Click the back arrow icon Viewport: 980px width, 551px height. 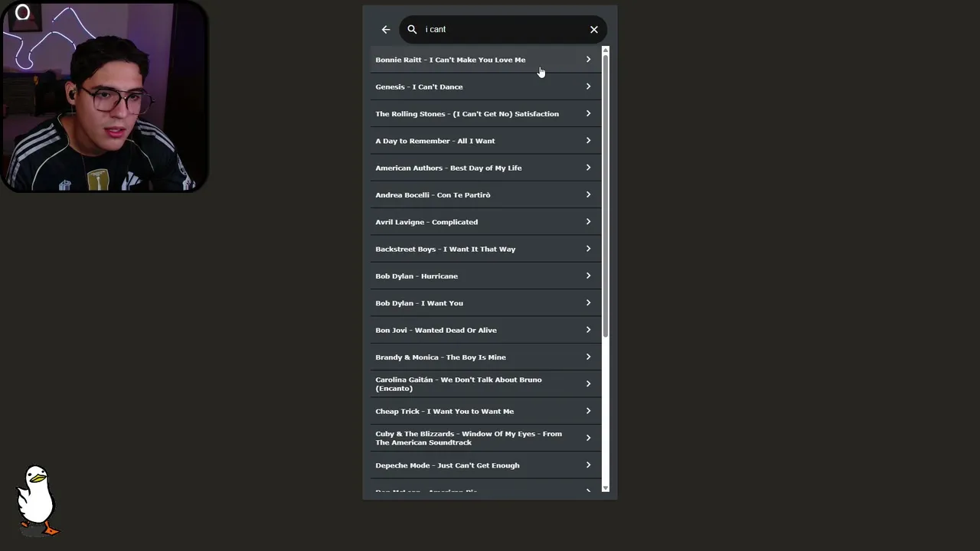pos(386,30)
